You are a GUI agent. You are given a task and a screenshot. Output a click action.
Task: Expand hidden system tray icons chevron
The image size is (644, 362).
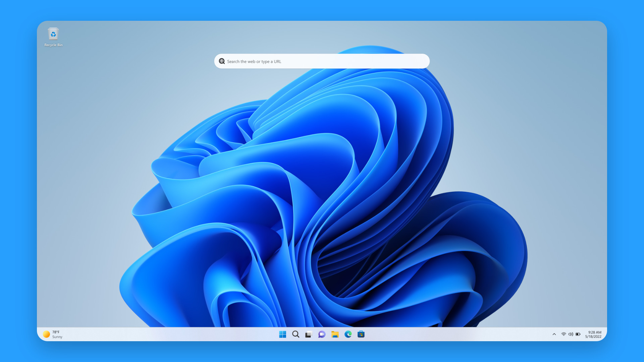click(554, 334)
